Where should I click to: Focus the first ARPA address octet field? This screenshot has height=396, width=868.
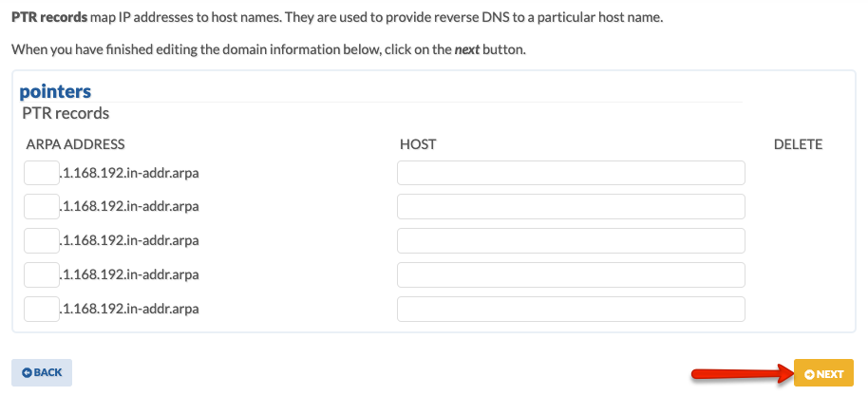tap(42, 173)
